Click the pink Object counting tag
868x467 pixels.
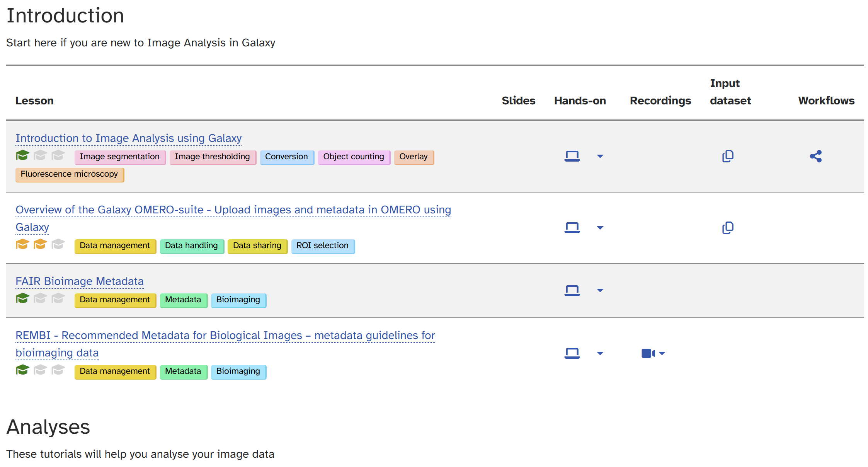pos(353,157)
